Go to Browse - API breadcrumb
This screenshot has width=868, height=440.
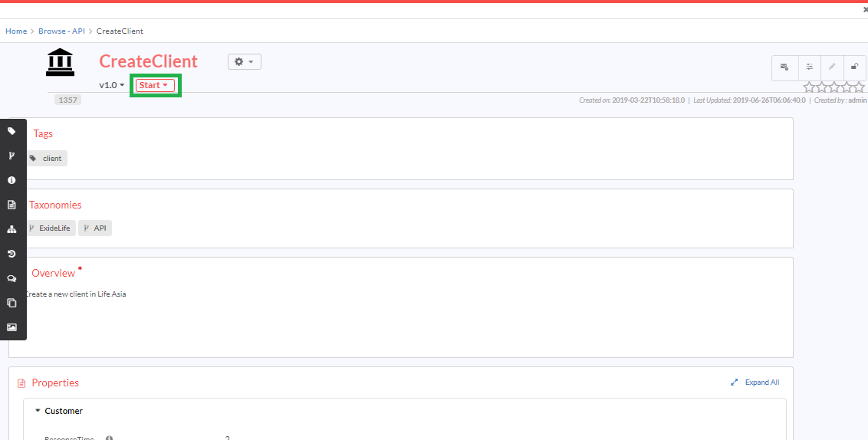pyautogui.click(x=61, y=31)
